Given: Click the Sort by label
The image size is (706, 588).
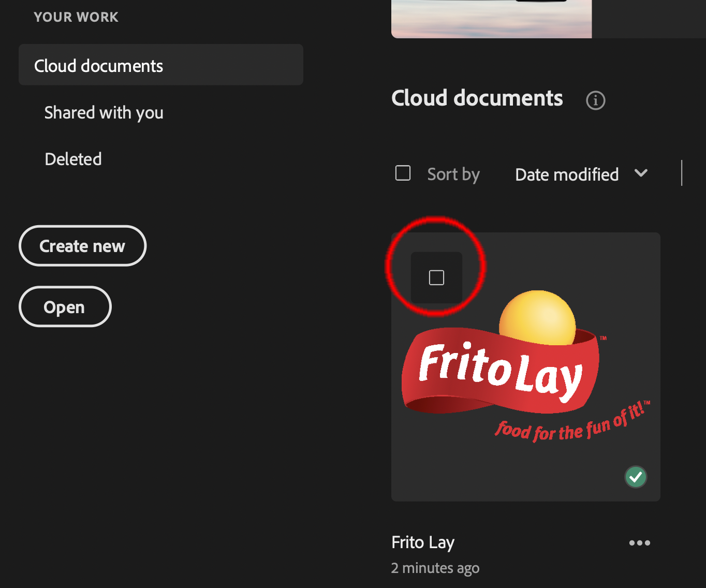Looking at the screenshot, I should [x=453, y=175].
